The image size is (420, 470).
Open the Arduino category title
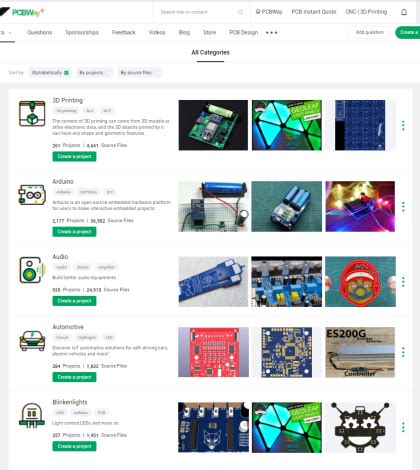tap(63, 181)
